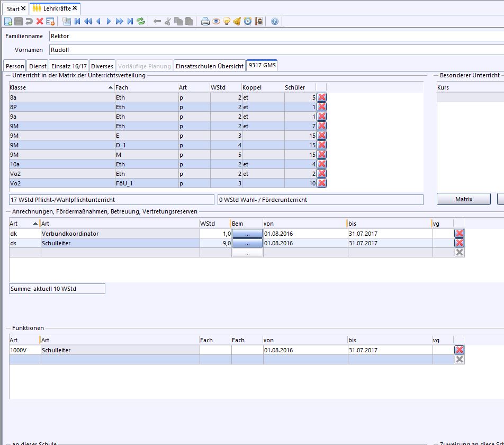Open the list view icon in toolbar
Image resolution: width=504 pixels, height=445 pixels.
pyautogui.click(x=67, y=22)
